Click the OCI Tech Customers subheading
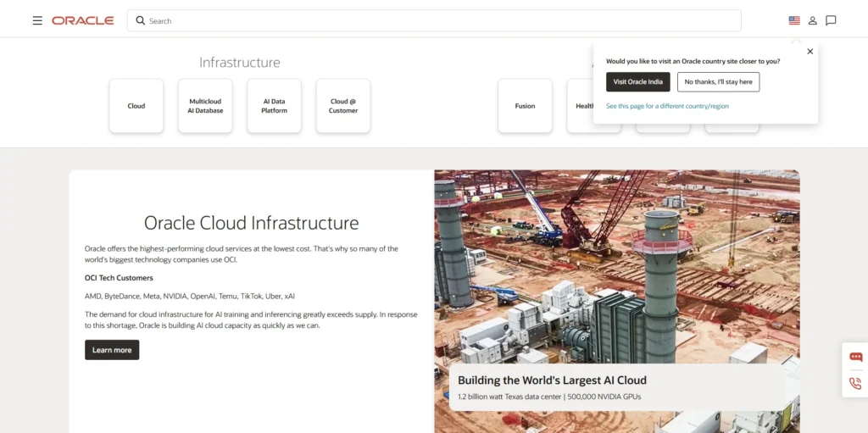The image size is (868, 433). click(119, 278)
